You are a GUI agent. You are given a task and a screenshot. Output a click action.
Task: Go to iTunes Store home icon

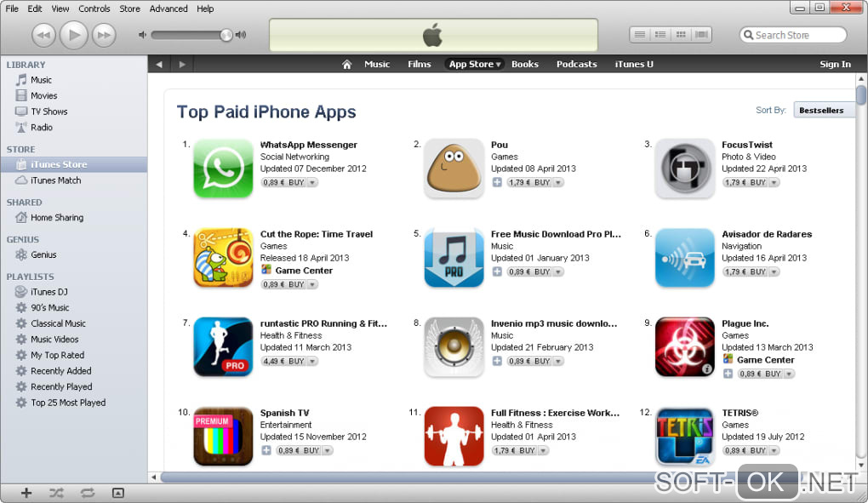346,64
